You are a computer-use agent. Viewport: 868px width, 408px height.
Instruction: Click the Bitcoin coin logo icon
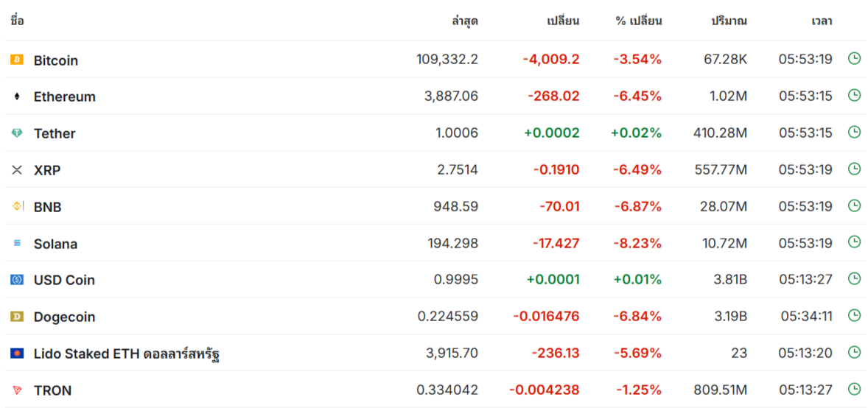(17, 60)
